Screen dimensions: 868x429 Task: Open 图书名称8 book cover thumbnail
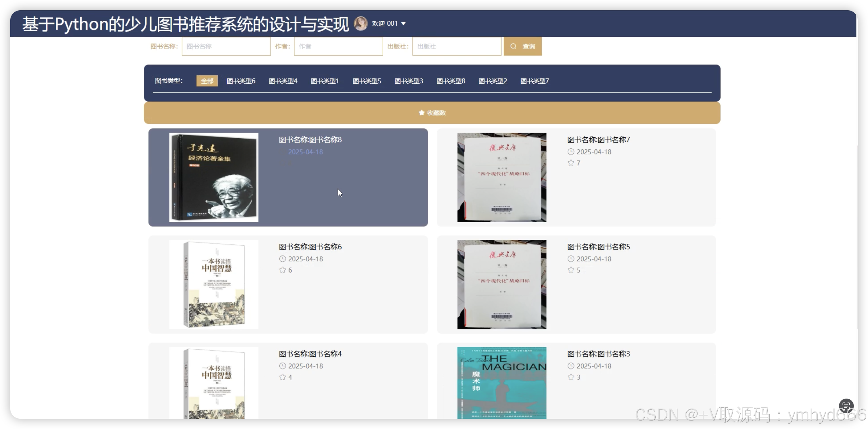pos(214,178)
